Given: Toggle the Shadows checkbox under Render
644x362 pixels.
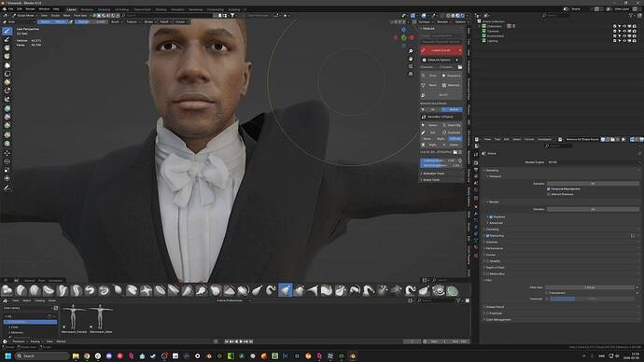Looking at the screenshot, I should (491, 217).
